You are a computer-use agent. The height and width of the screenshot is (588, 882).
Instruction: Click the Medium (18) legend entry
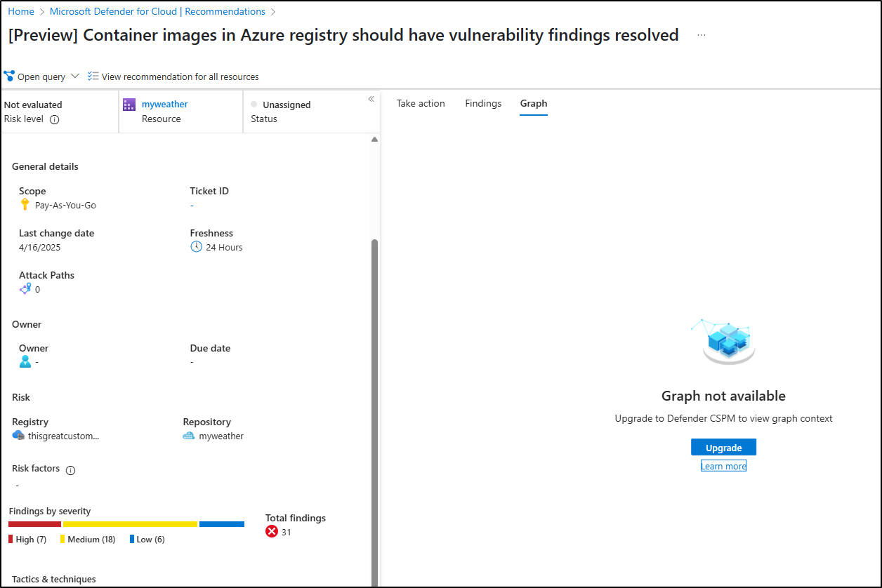pyautogui.click(x=88, y=540)
